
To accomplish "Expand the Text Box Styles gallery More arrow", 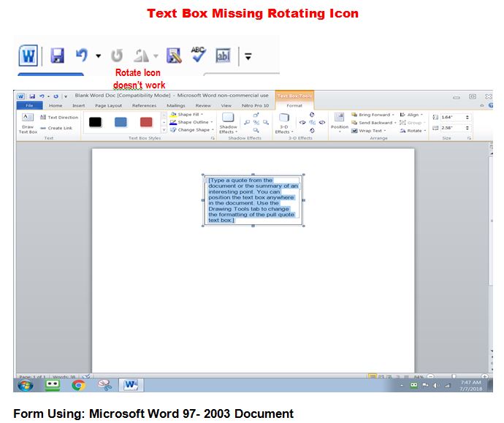I will click(x=164, y=130).
